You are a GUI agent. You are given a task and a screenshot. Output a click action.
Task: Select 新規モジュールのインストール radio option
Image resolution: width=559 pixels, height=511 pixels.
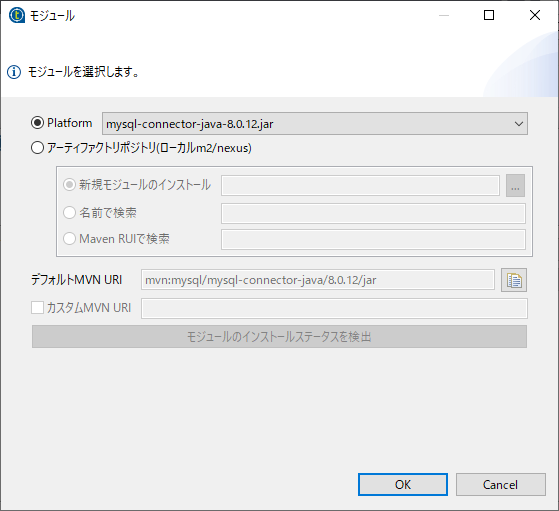[x=69, y=185]
